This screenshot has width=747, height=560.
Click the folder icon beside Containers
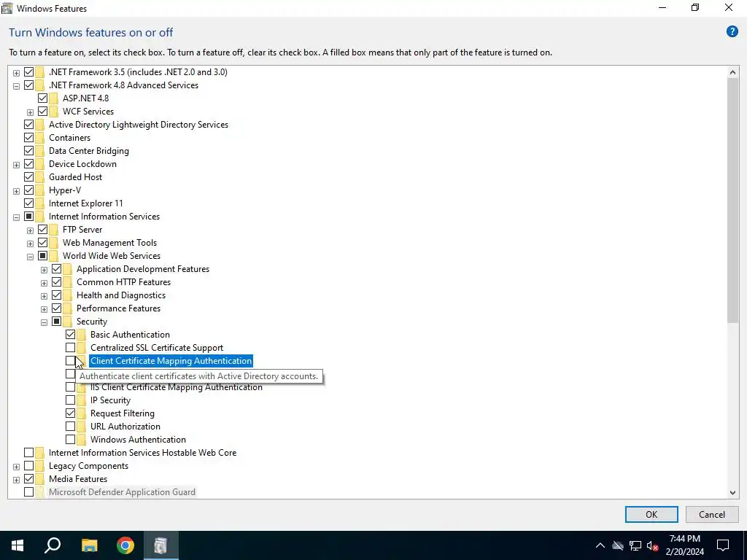[x=40, y=138]
